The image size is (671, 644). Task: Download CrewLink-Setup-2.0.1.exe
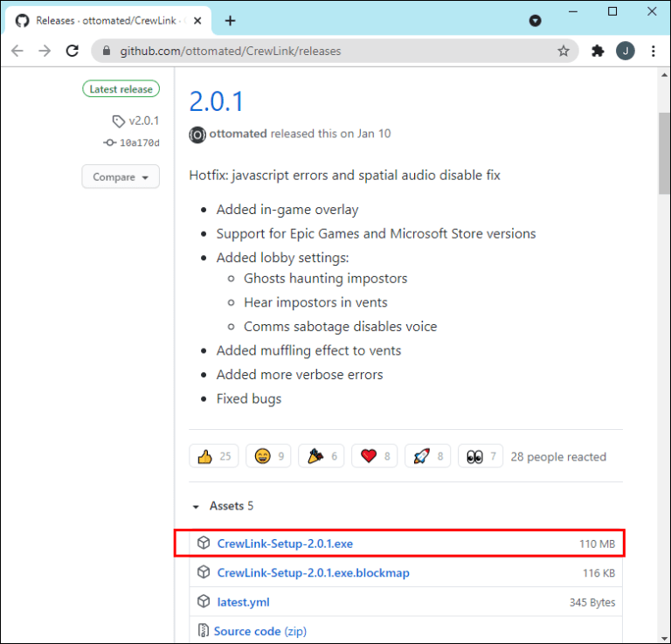(285, 544)
